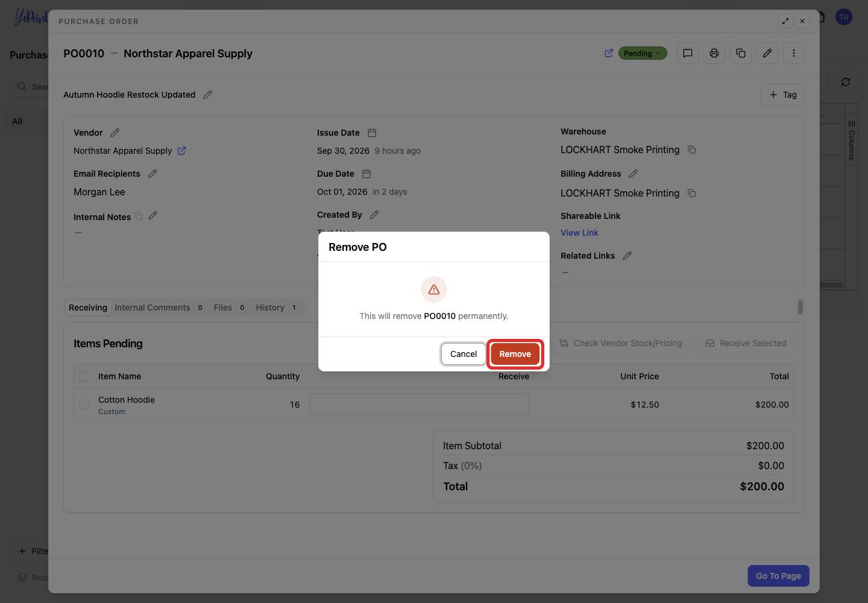Check the Cotton Hoodie row checkbox
This screenshot has width=868, height=603.
click(x=84, y=405)
